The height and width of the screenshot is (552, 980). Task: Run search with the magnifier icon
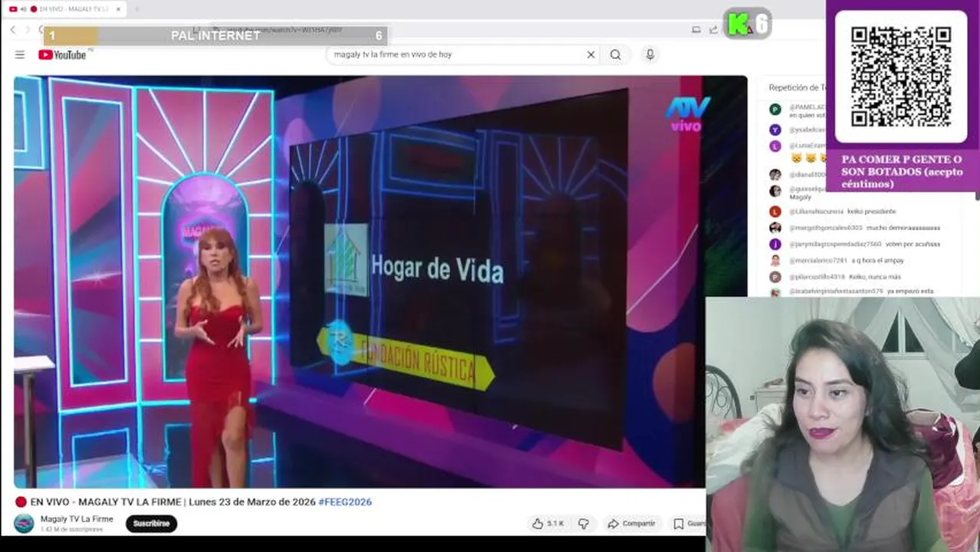(616, 54)
